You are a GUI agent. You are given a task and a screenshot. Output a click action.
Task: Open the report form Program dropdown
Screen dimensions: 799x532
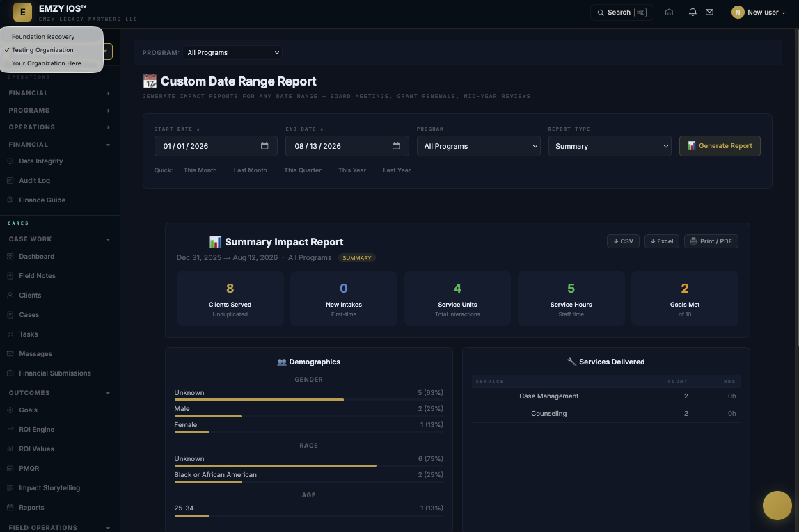point(478,146)
